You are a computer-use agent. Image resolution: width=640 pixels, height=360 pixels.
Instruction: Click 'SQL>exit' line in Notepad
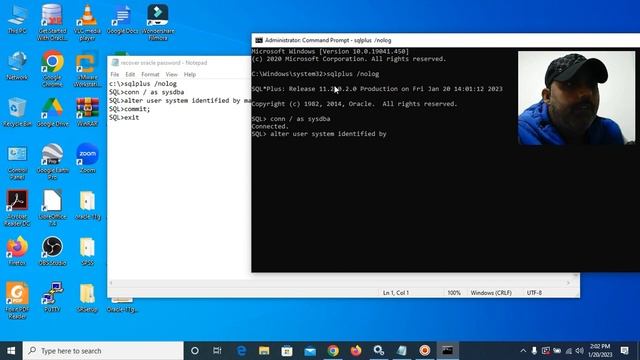point(124,118)
